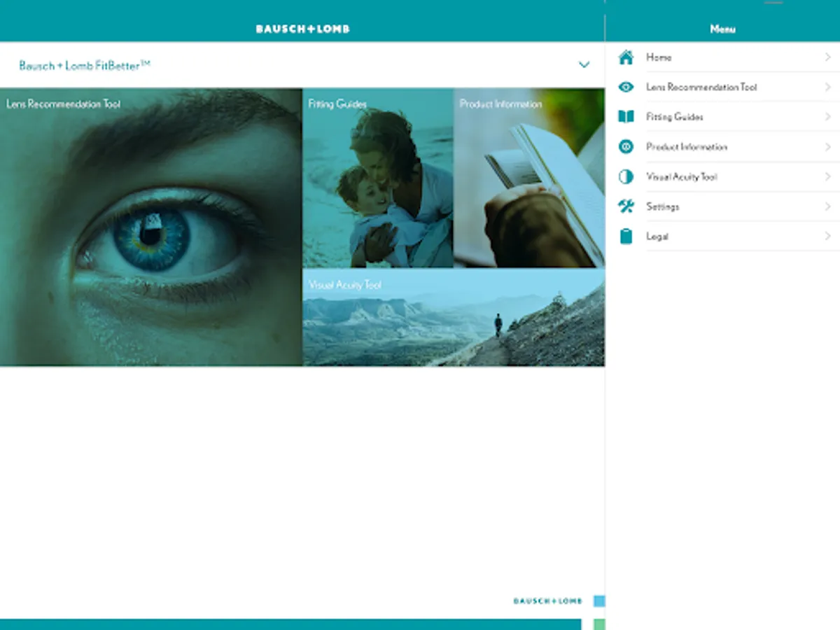This screenshot has width=840, height=630.
Task: Click the small Bausch+Lomb footer logo
Action: 547,601
